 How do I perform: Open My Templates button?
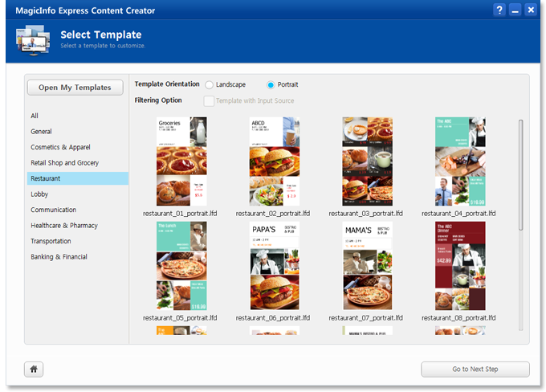pos(75,88)
